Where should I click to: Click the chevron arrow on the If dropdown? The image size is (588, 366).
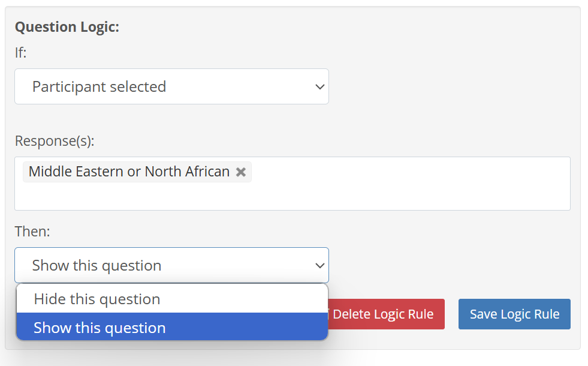coord(319,87)
